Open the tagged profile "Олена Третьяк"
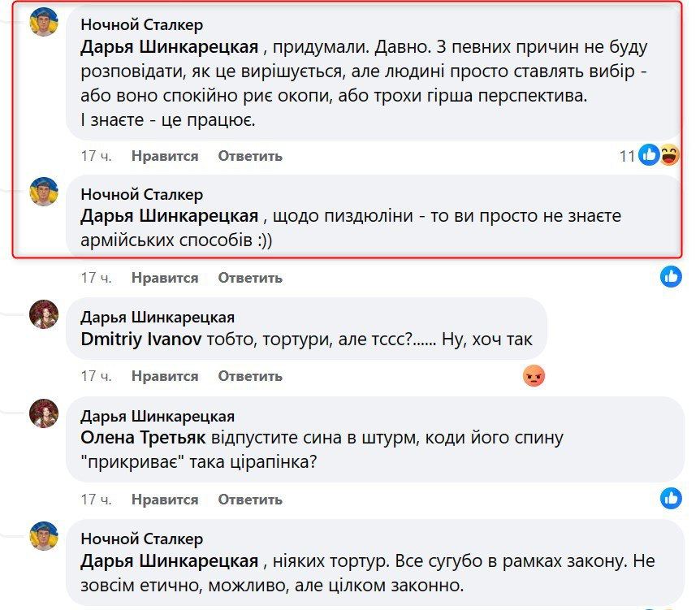 (x=144, y=438)
